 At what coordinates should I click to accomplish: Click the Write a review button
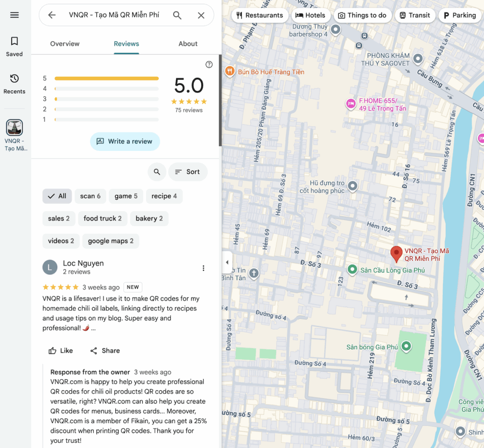tap(125, 141)
